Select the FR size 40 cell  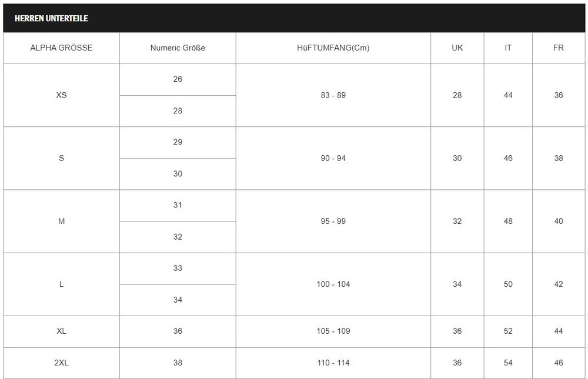click(x=559, y=221)
